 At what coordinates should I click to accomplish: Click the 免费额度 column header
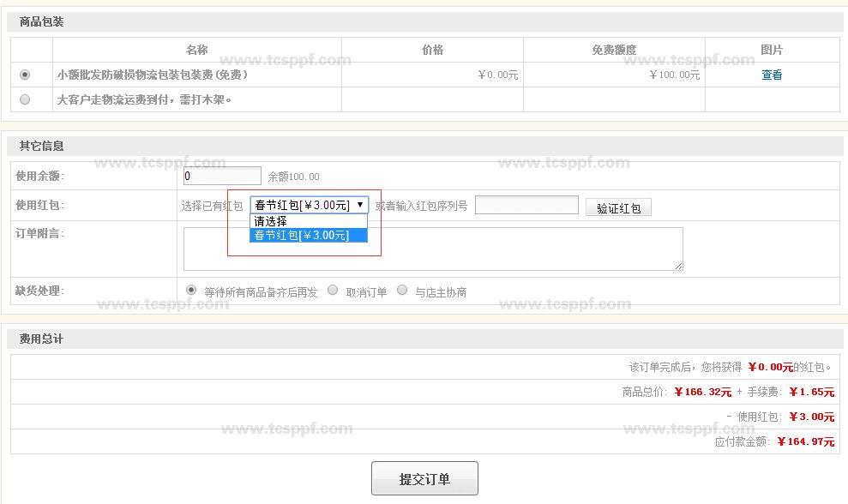coord(614,50)
